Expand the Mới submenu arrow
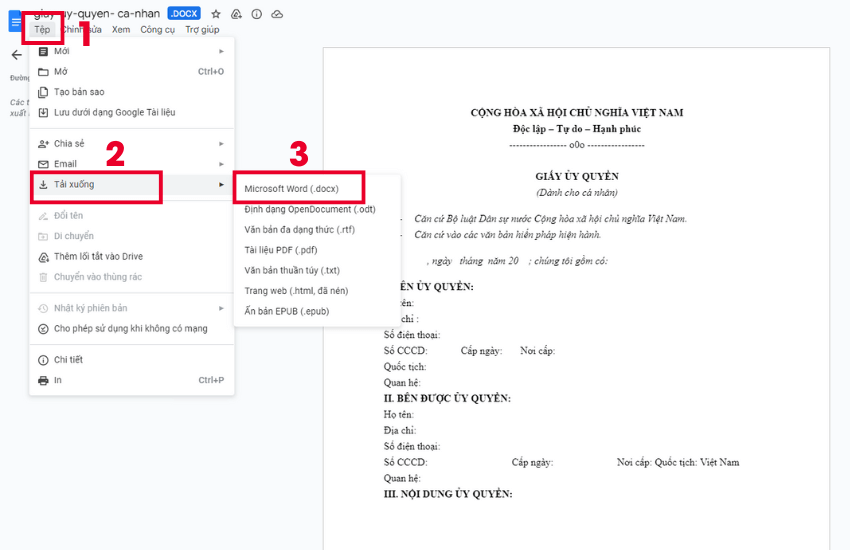Viewport: 850px width, 550px height. [x=221, y=51]
